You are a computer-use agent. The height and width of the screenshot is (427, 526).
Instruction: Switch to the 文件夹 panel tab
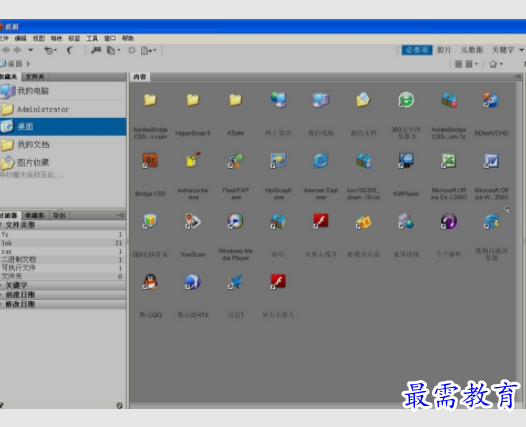(x=35, y=77)
